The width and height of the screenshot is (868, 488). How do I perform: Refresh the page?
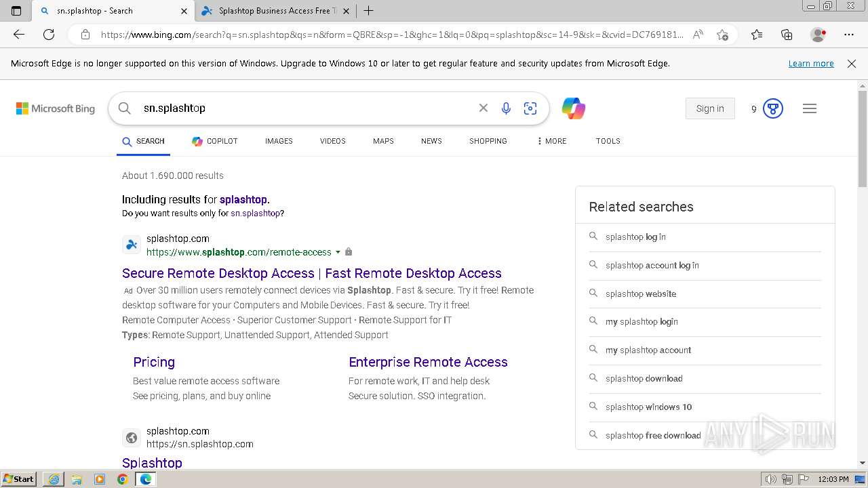pyautogui.click(x=49, y=35)
